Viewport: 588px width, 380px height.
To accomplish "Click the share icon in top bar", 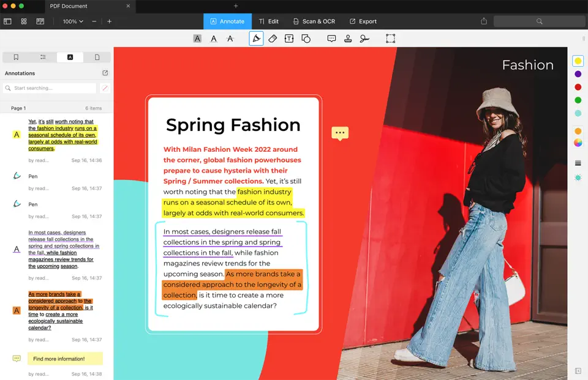I will click(484, 21).
